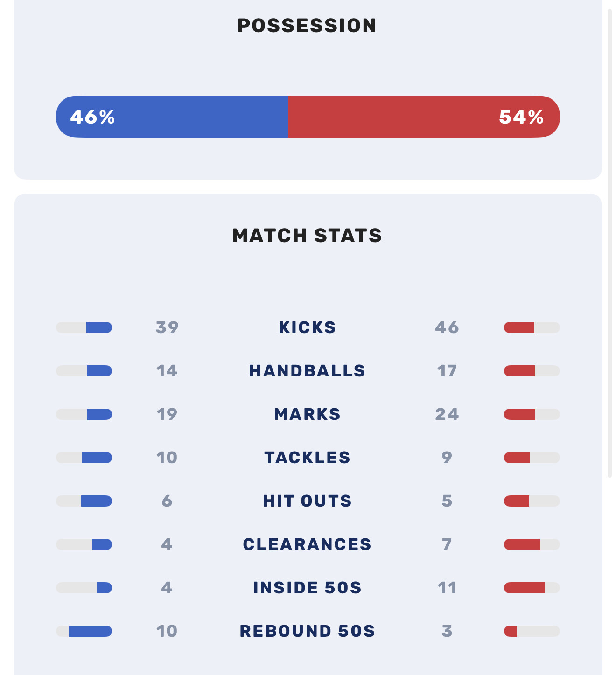
Task: Select the TACKLES stat label
Action: (307, 458)
